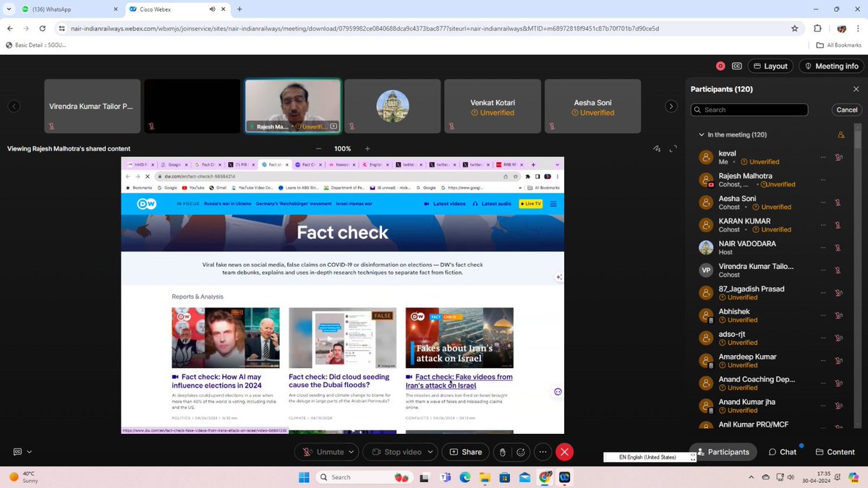Click Cancel next to participant search
This screenshot has width=868, height=488.
pyautogui.click(x=846, y=110)
